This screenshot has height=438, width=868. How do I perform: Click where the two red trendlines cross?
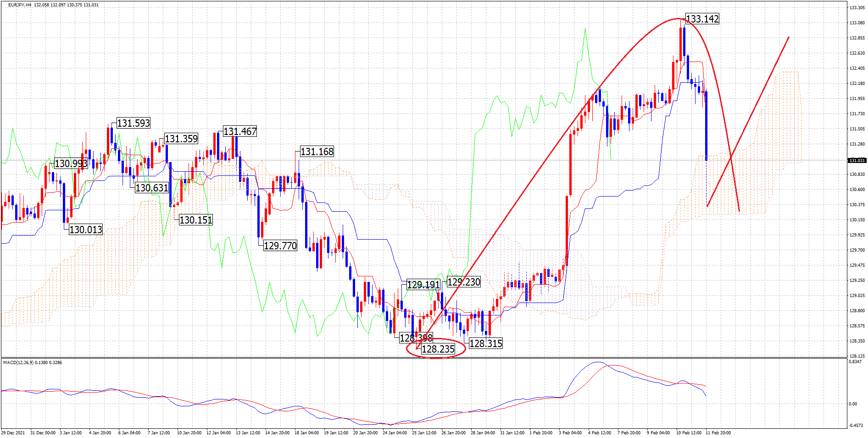coord(730,157)
